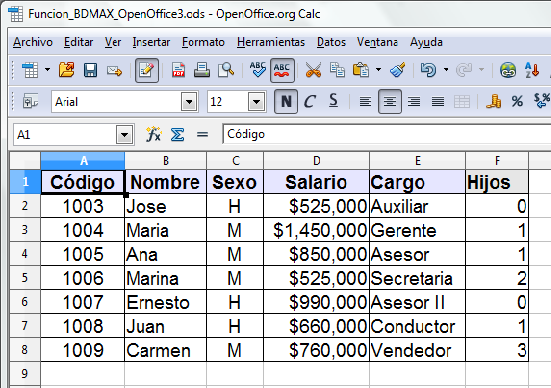Click the formula input line showing Código
Screen dimensions: 551x388
pyautogui.click(x=387, y=134)
